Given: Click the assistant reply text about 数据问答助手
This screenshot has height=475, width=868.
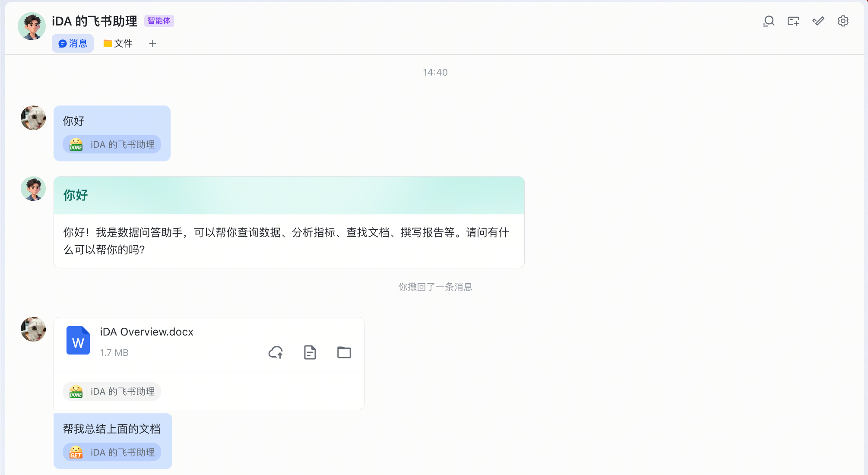Looking at the screenshot, I should 286,241.
